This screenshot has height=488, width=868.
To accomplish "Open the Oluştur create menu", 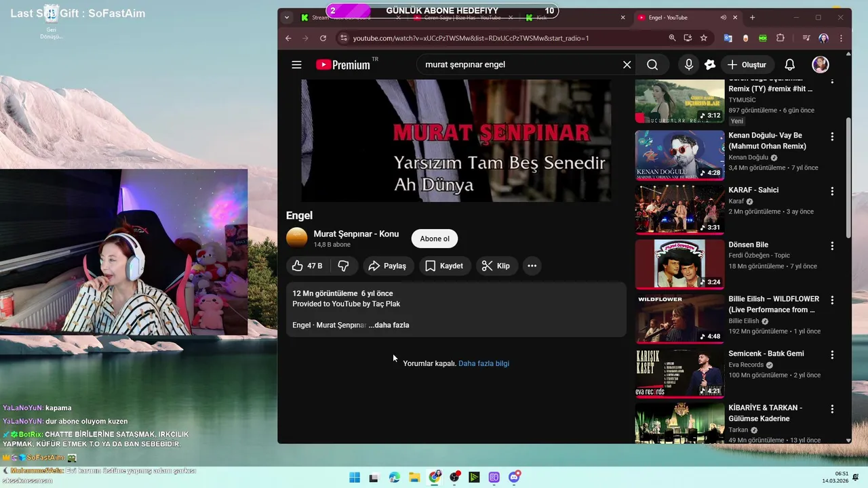I will (747, 64).
